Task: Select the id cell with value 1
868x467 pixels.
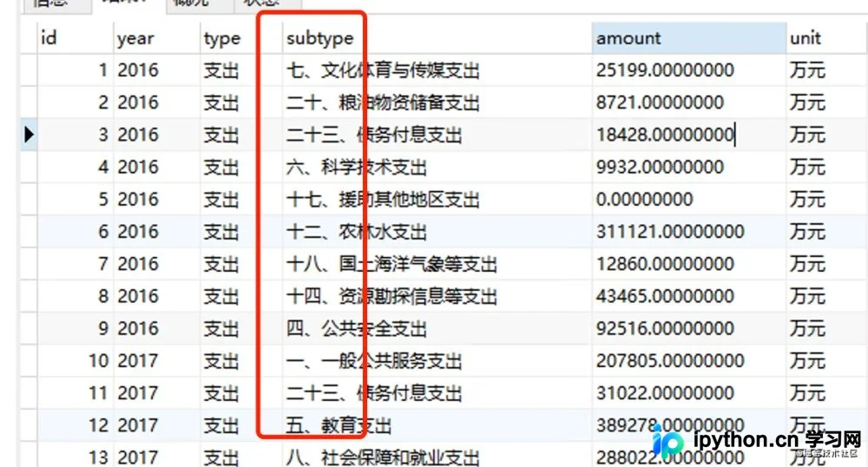Action: coord(76,70)
